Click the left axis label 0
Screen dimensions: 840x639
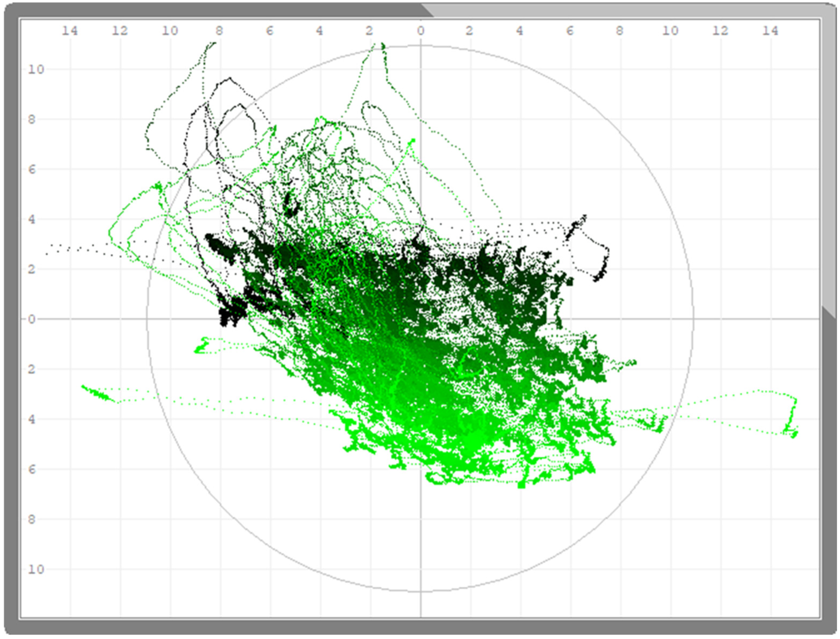(31, 319)
